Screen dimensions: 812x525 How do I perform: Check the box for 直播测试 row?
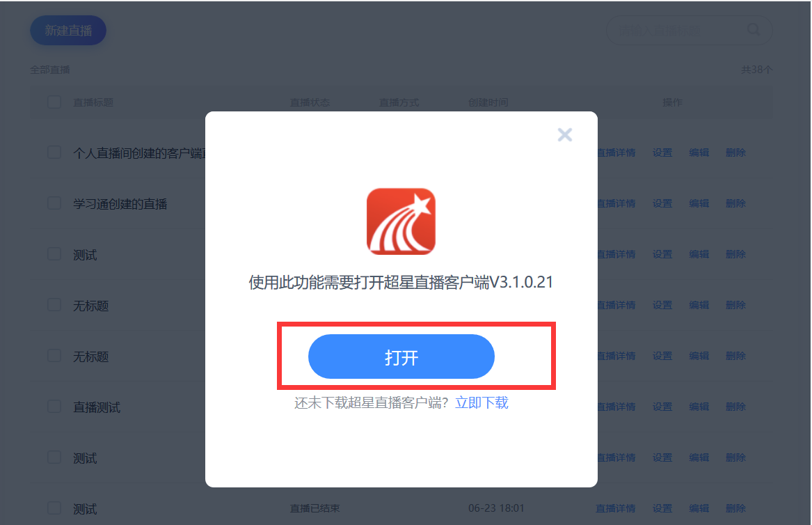pos(54,407)
